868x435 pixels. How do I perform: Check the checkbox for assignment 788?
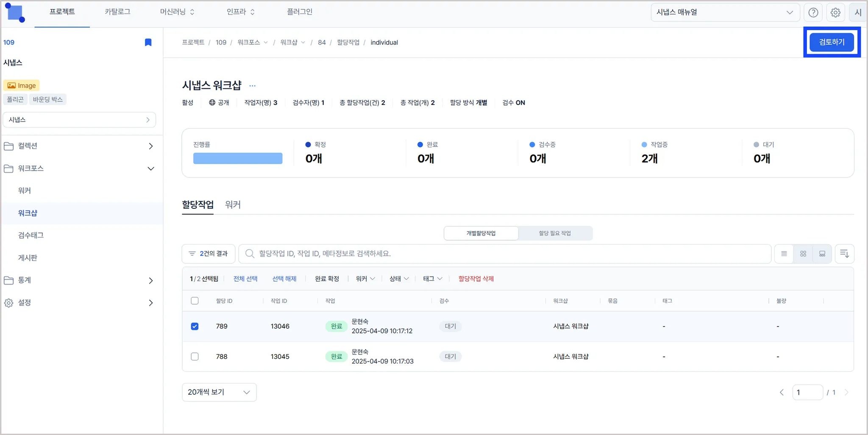195,356
